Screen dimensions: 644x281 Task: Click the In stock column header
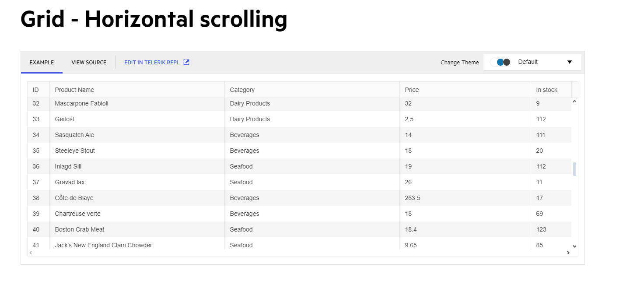546,90
